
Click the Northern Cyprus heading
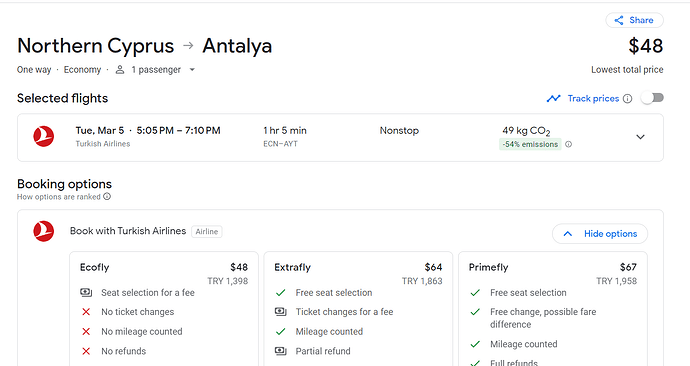(x=95, y=46)
